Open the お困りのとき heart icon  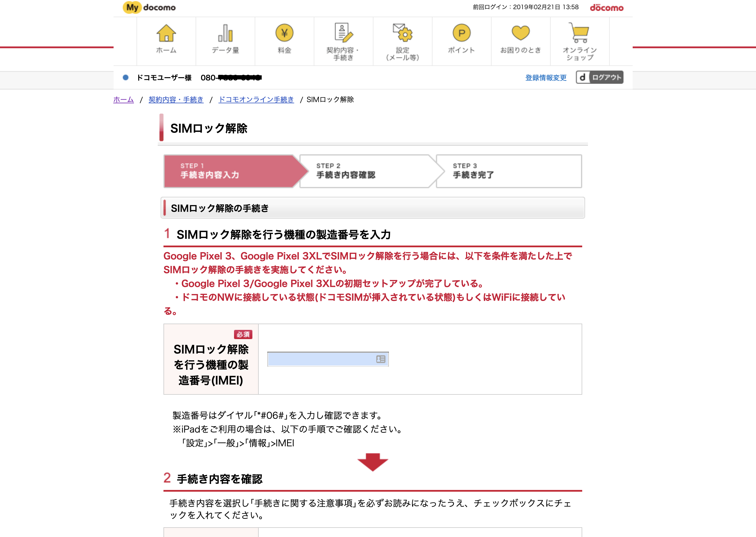click(x=521, y=33)
